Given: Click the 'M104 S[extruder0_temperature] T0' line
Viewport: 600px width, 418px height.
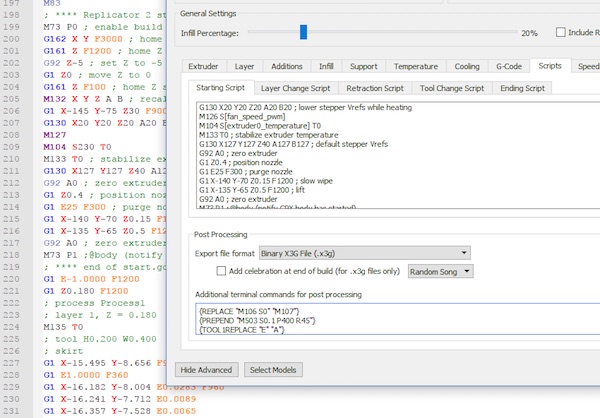Looking at the screenshot, I should pyautogui.click(x=260, y=126).
